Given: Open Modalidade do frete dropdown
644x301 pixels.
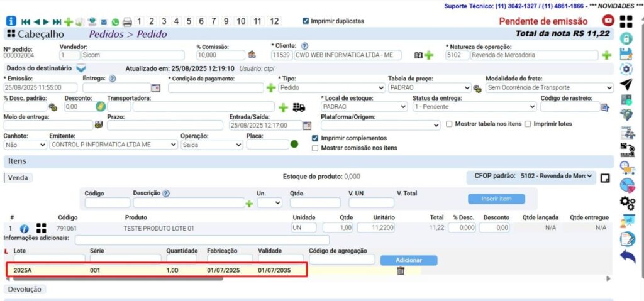Looking at the screenshot, I should [549, 88].
